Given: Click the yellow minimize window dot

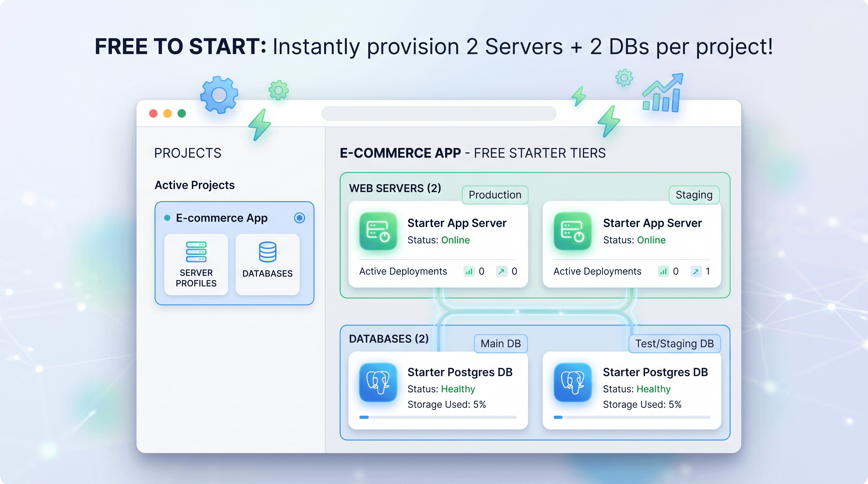Looking at the screenshot, I should pyautogui.click(x=167, y=113).
